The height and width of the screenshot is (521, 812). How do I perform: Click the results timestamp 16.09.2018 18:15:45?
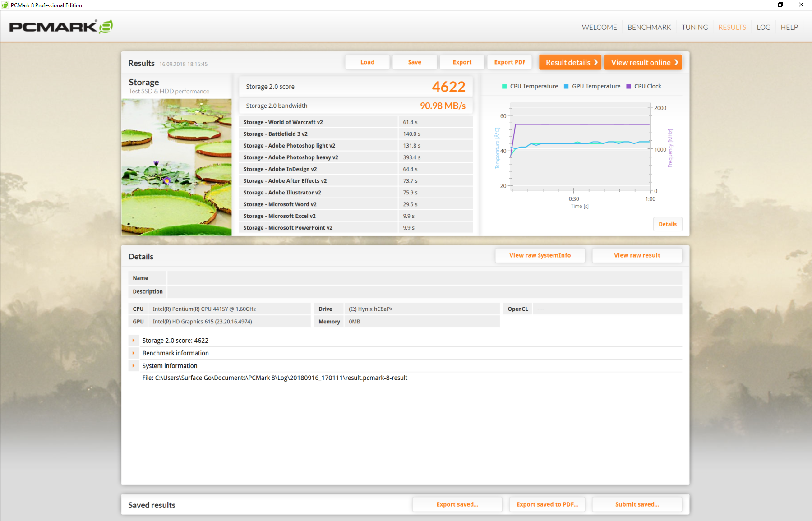183,64
